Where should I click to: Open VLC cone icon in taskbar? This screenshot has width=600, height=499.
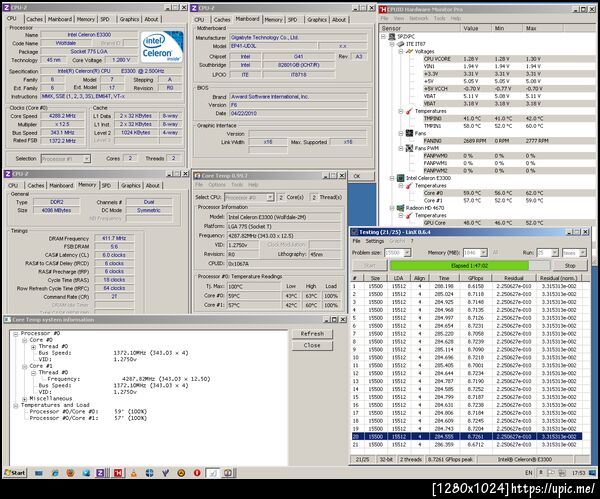pos(134,473)
